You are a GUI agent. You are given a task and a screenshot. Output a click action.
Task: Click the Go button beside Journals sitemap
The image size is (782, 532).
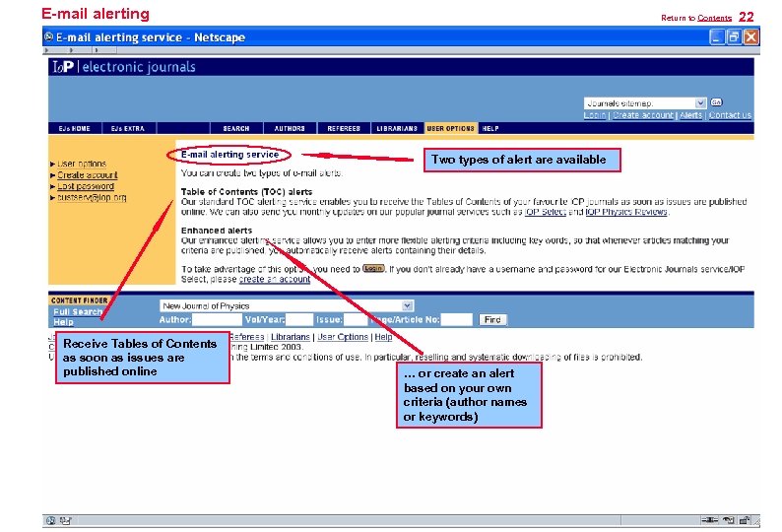pyautogui.click(x=716, y=102)
